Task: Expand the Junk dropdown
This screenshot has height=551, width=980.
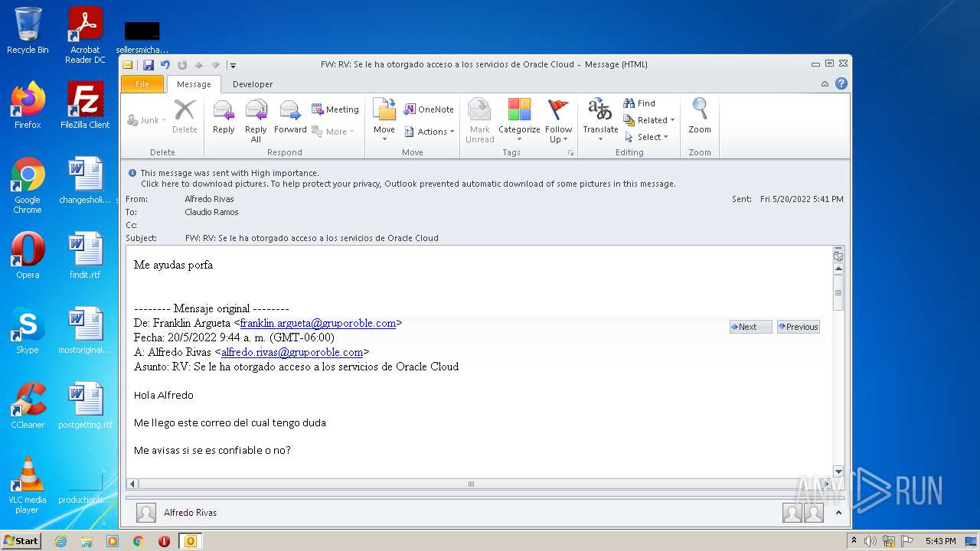Action: coord(146,120)
